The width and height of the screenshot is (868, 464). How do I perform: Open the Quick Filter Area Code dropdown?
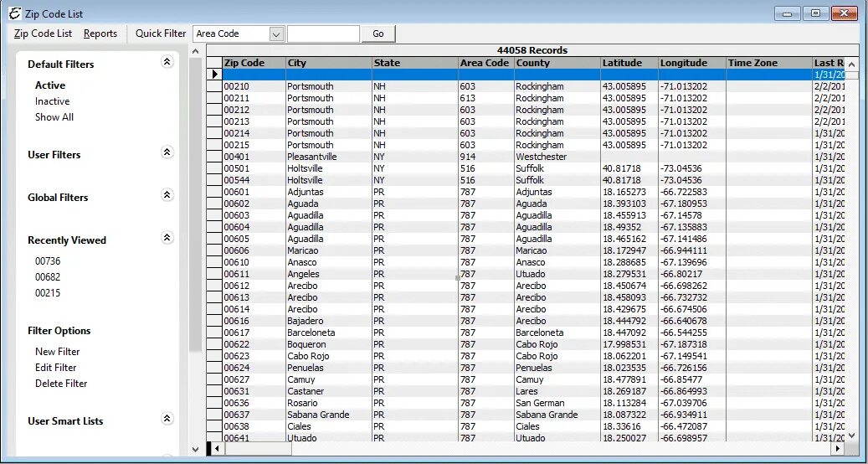(276, 34)
